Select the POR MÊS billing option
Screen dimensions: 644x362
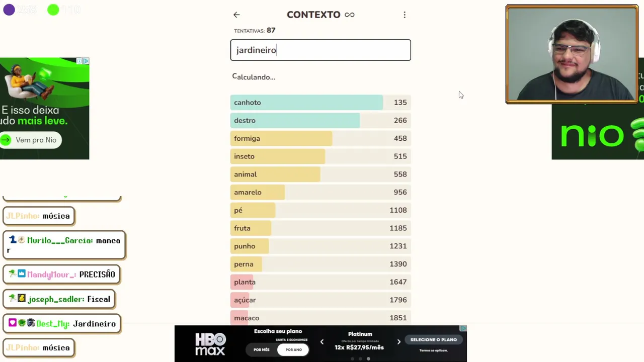click(x=262, y=349)
